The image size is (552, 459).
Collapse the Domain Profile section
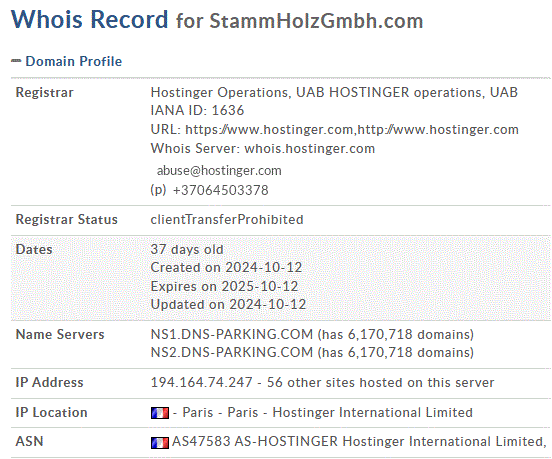point(16,61)
